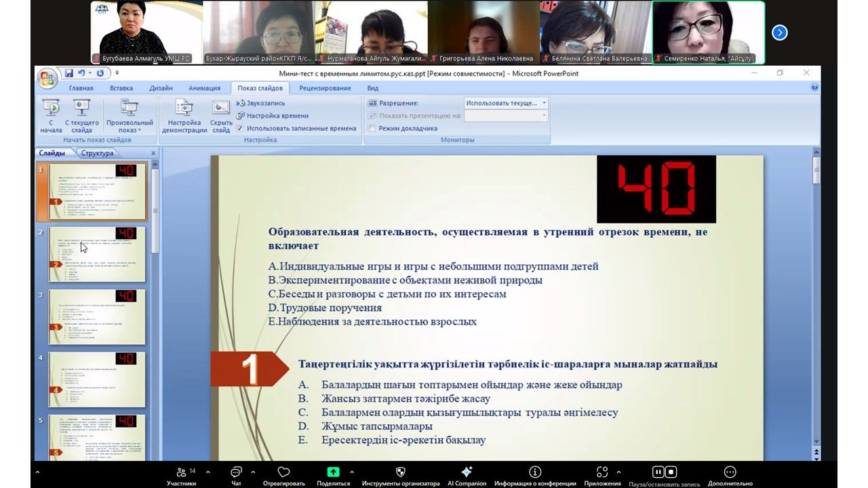
Task: Open 'Разрешение' resolution combo box
Action: (506, 103)
